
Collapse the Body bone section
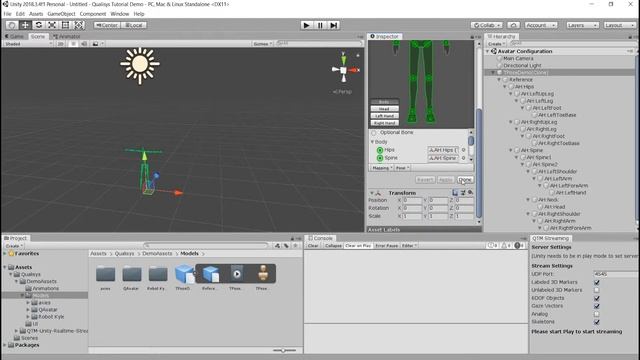[372, 142]
